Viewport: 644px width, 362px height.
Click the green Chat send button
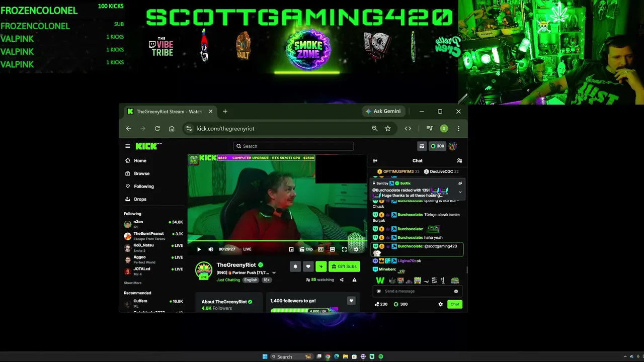point(454,304)
